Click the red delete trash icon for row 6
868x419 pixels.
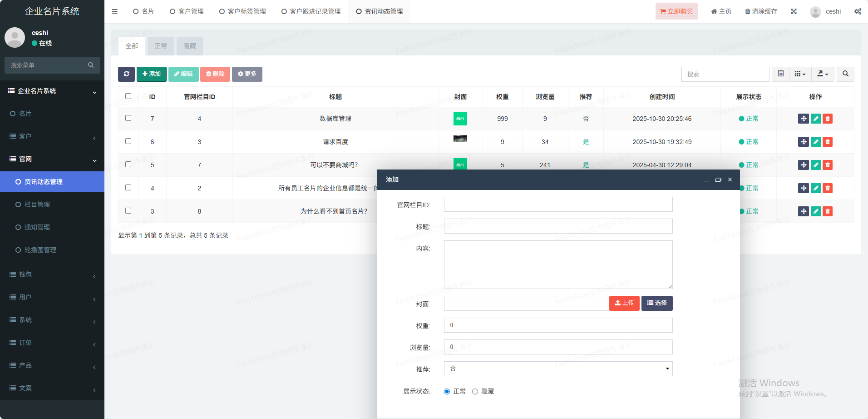tap(828, 142)
